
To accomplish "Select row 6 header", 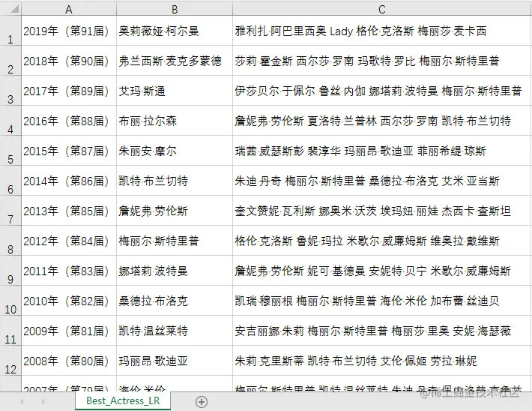I will tap(10, 180).
